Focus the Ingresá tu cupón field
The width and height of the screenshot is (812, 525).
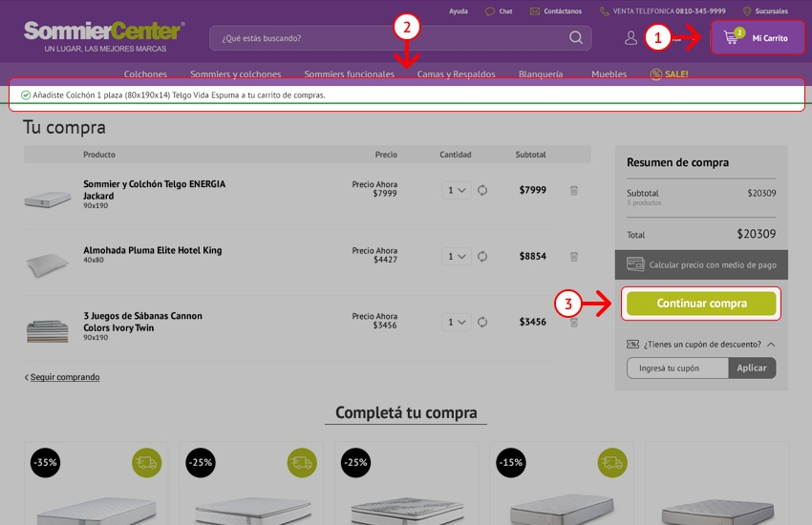click(x=677, y=367)
